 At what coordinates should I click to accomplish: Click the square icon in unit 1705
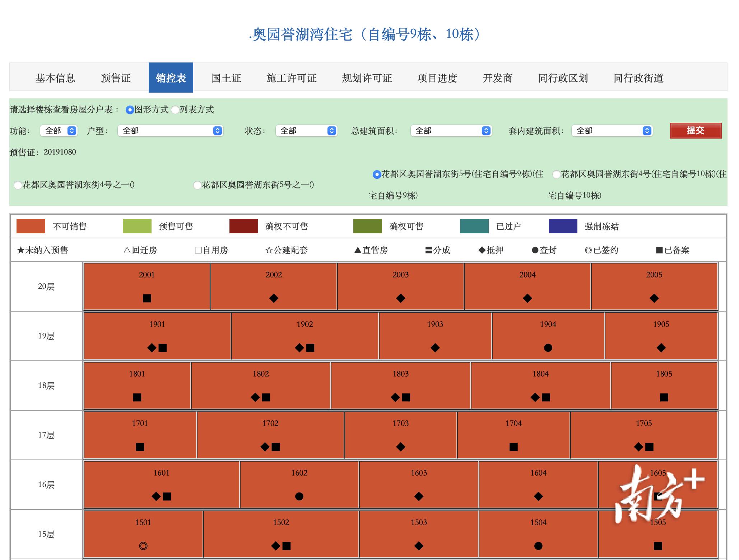pyautogui.click(x=649, y=447)
